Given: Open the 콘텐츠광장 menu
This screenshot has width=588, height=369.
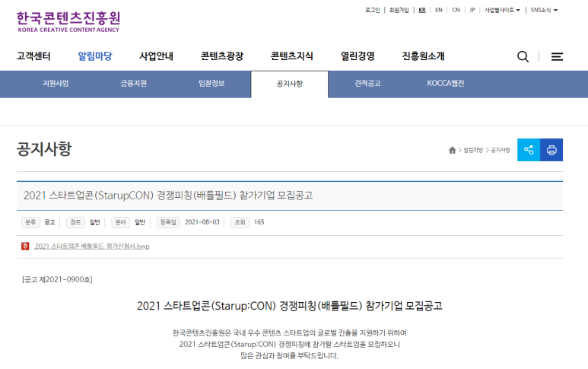Looking at the screenshot, I should pyautogui.click(x=222, y=56).
